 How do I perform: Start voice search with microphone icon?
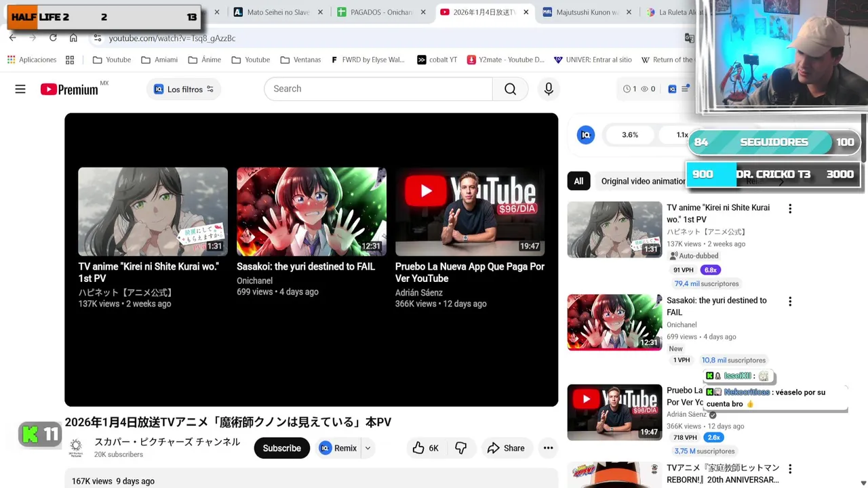click(549, 89)
